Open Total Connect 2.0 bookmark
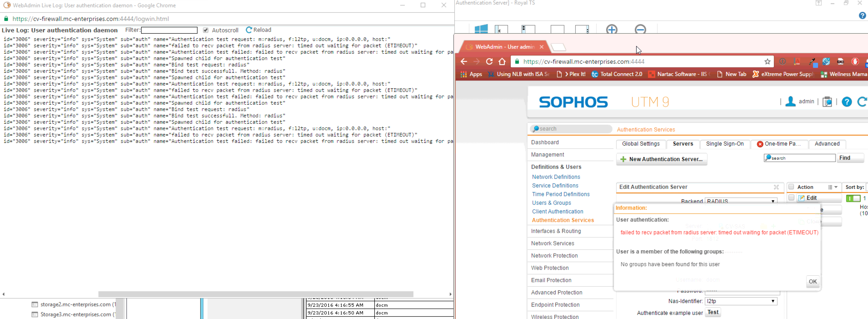The height and width of the screenshot is (319, 868). 617,74
